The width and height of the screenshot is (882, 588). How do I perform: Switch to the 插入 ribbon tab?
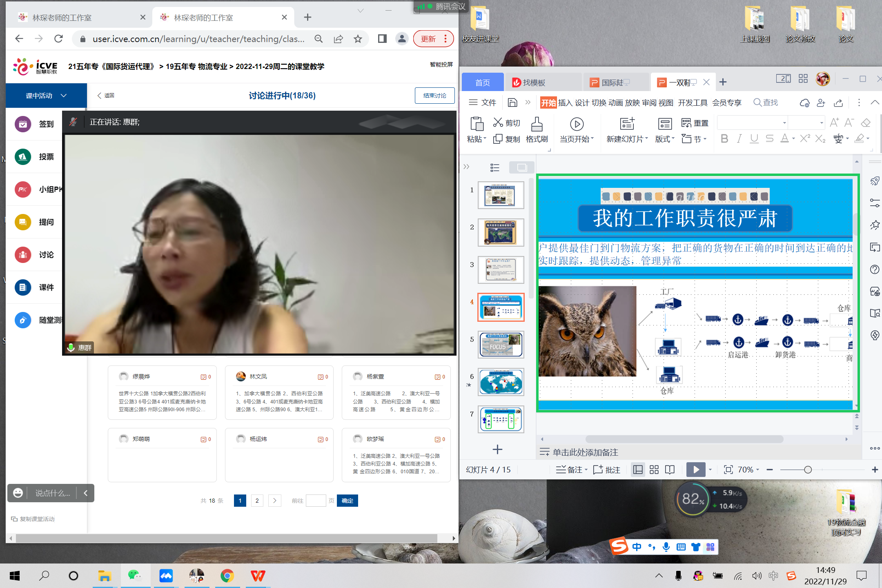pos(565,102)
